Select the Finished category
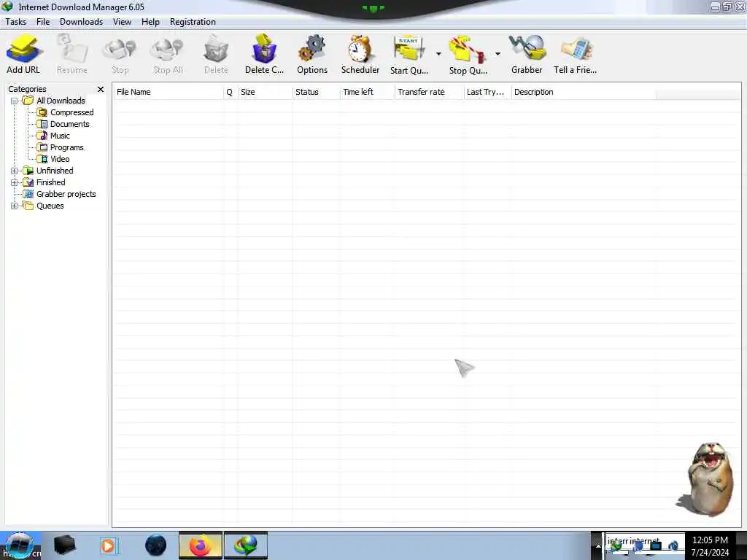The width and height of the screenshot is (747, 560). click(x=51, y=182)
